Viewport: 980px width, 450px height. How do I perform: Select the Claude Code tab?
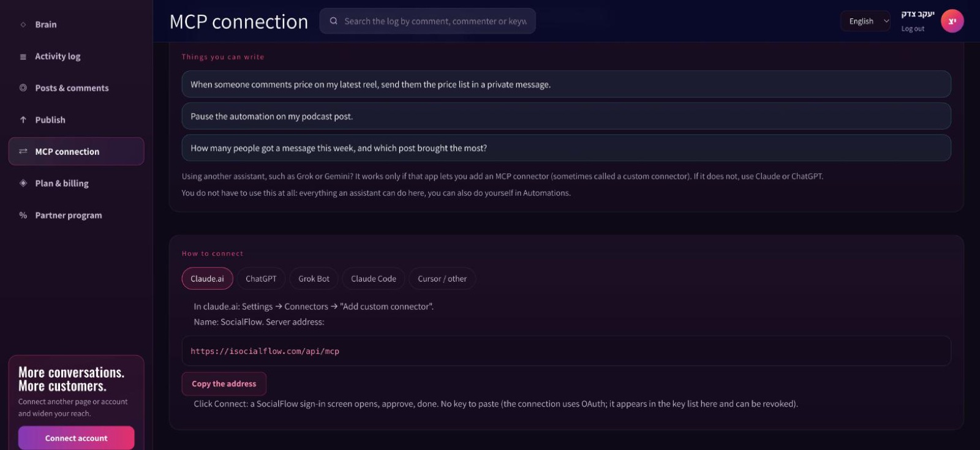pyautogui.click(x=374, y=279)
